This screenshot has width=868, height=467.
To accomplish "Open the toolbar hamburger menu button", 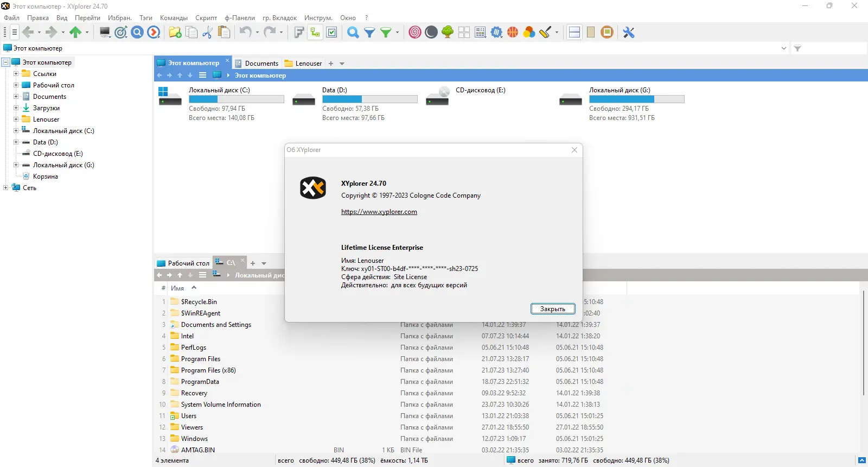I will [x=14, y=33].
